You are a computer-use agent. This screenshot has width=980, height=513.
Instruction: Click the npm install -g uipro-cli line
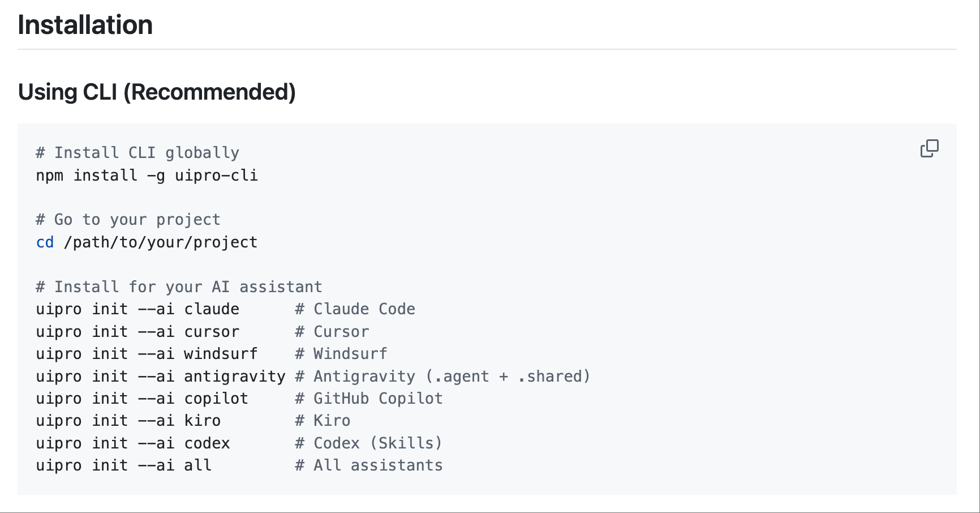tap(147, 176)
